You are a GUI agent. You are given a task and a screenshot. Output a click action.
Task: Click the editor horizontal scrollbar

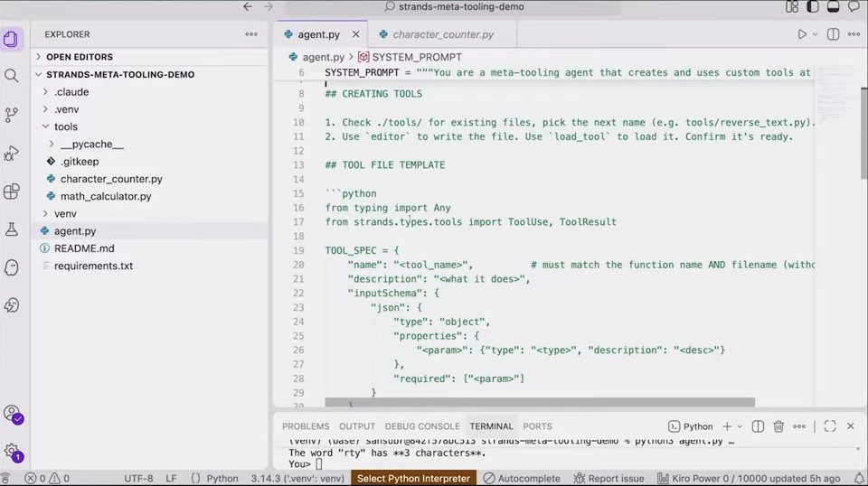pyautogui.click(x=540, y=402)
